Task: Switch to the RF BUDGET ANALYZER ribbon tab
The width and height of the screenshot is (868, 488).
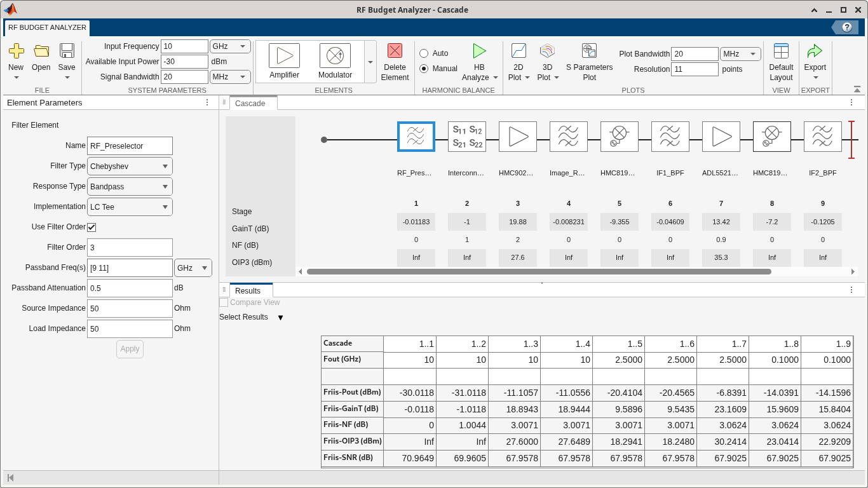Action: (x=47, y=28)
